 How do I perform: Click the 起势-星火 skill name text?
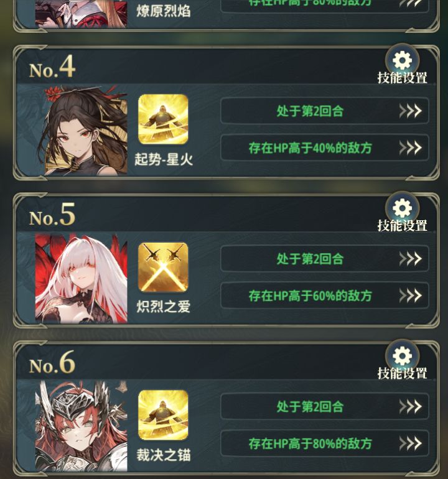[164, 159]
